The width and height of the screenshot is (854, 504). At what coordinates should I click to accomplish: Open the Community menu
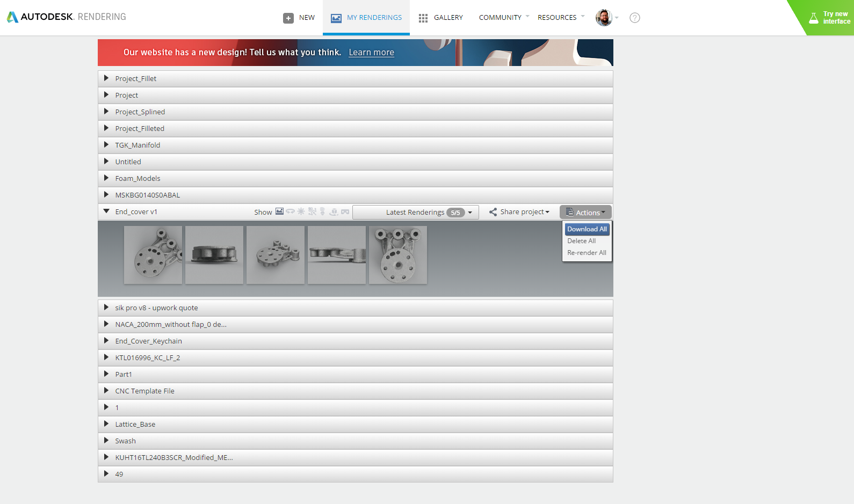[x=504, y=18]
